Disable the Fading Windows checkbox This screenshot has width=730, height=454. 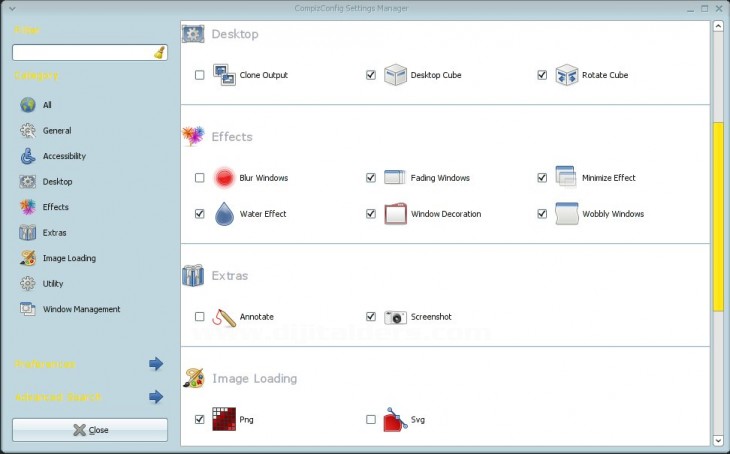(x=371, y=178)
